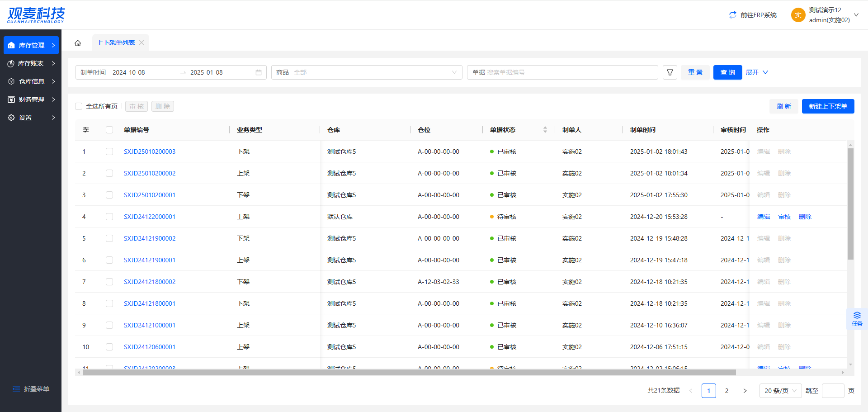Sort by 单据状态 column arrows
868x412 pixels.
pyautogui.click(x=545, y=130)
